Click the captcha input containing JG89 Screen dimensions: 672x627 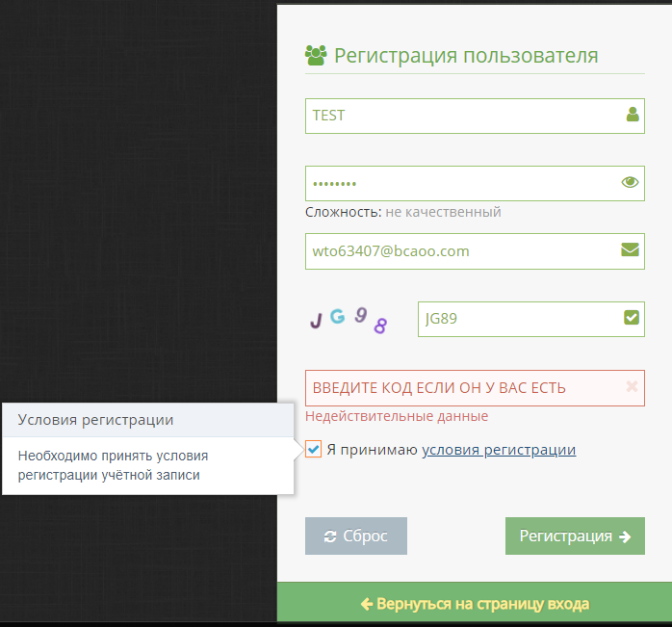[515, 319]
